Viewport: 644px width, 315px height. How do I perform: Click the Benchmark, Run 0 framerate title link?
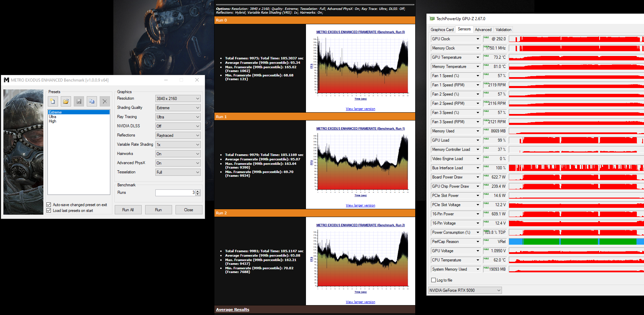click(x=361, y=32)
